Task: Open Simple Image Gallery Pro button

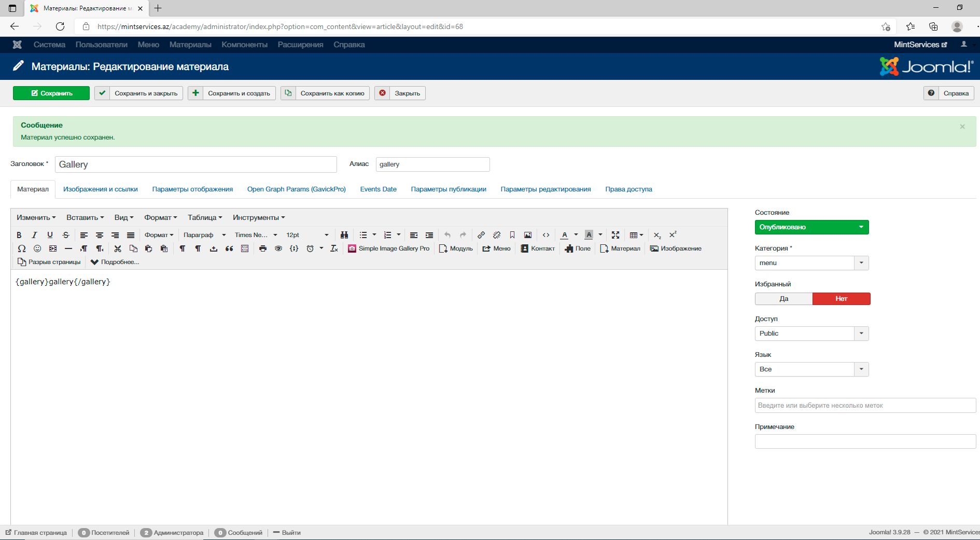Action: (x=389, y=248)
